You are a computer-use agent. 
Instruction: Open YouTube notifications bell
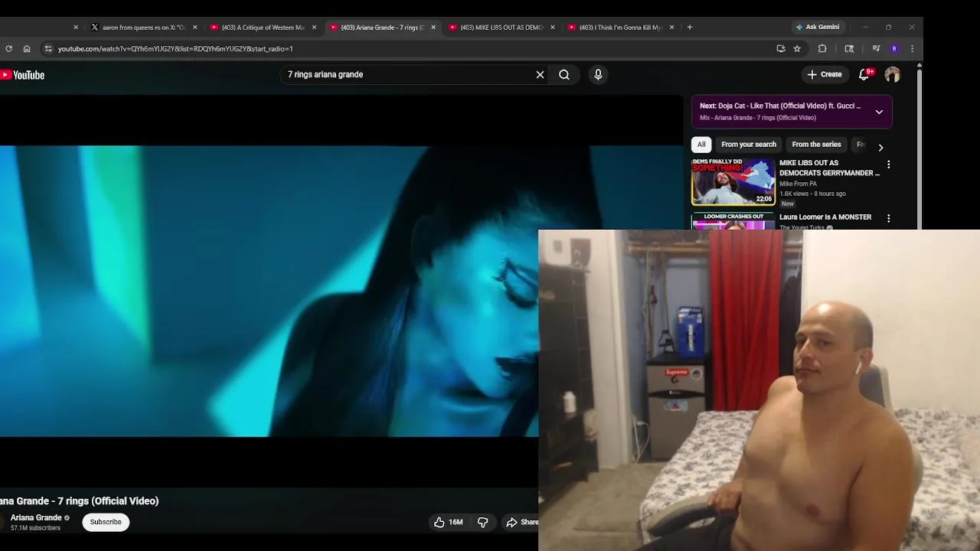(864, 74)
